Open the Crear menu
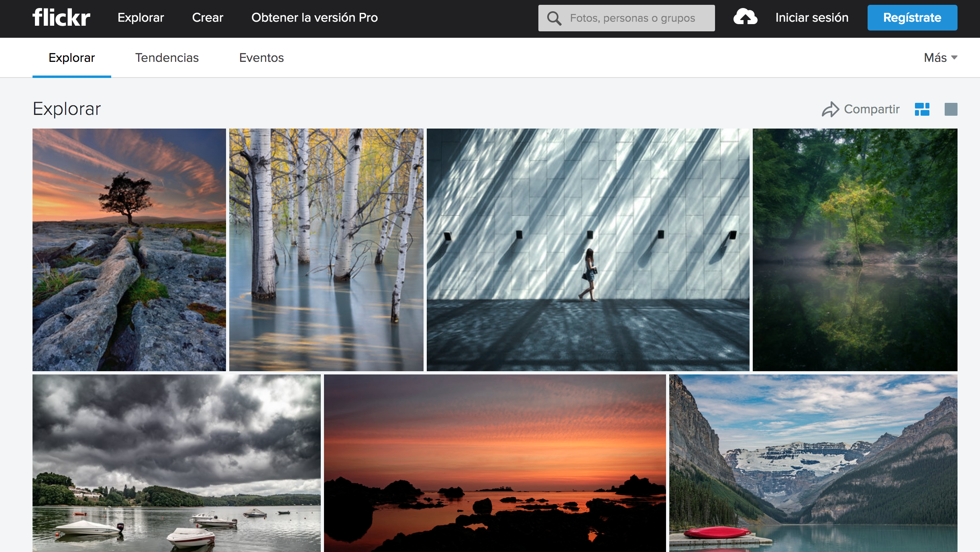980x552 pixels. tap(208, 18)
